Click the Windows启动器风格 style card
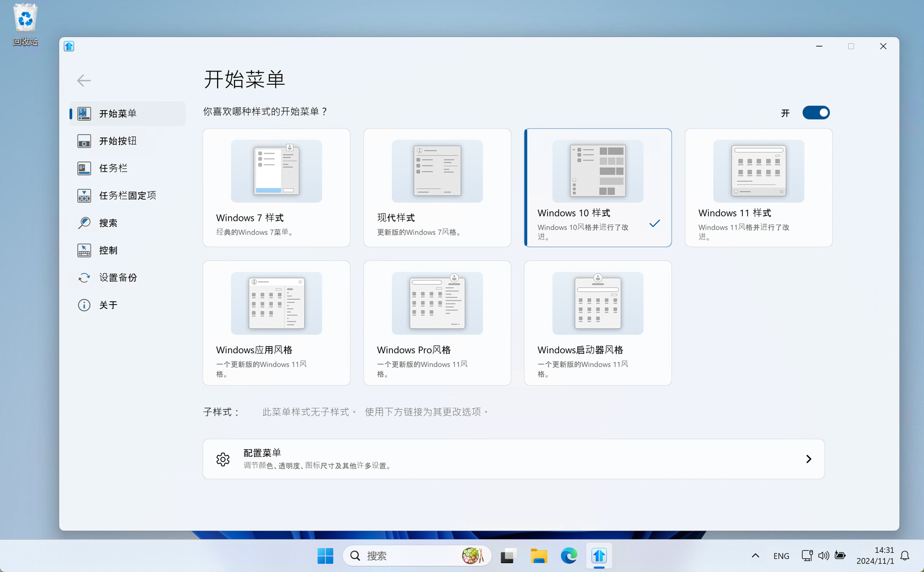 tap(597, 323)
